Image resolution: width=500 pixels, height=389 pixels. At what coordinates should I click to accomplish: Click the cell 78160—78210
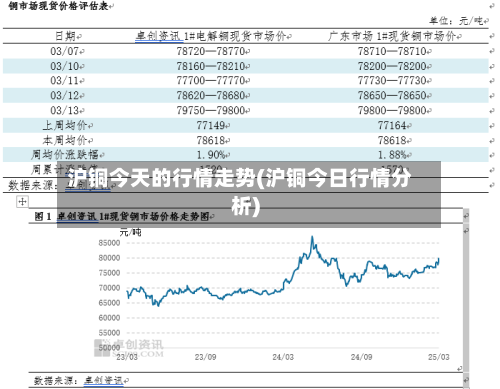pos(211,66)
